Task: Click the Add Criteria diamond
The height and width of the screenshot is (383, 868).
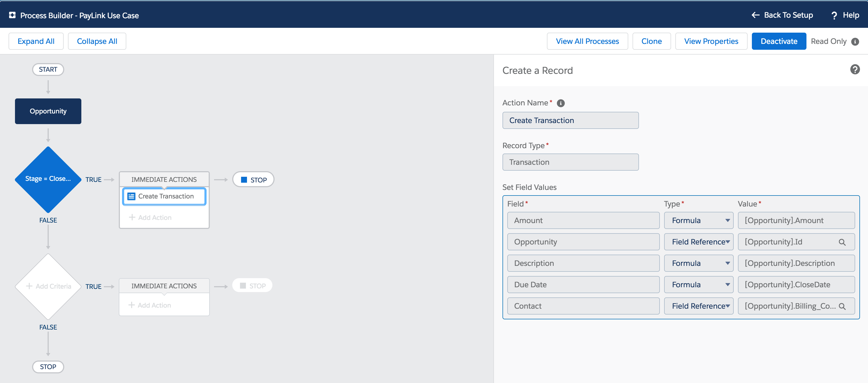Action: pyautogui.click(x=48, y=286)
